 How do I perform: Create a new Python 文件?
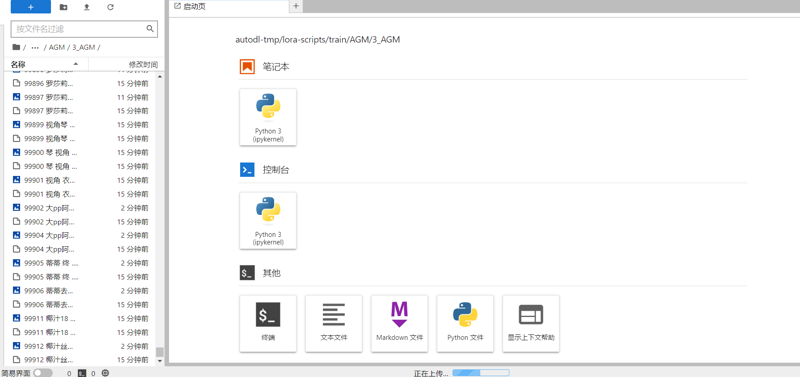(465, 323)
